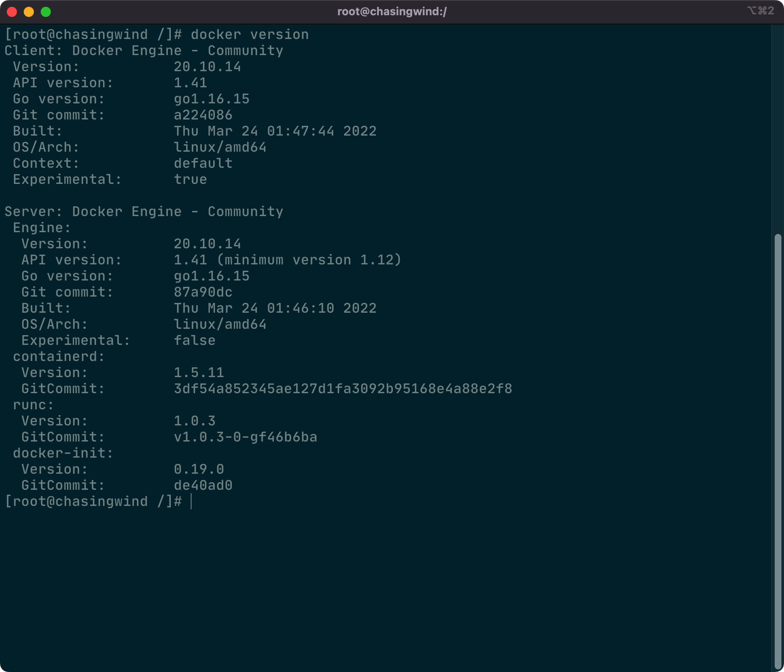Click the build date "Thu Mar 24 01:46:10 2022"
Screen dimensions: 784x672
[275, 308]
